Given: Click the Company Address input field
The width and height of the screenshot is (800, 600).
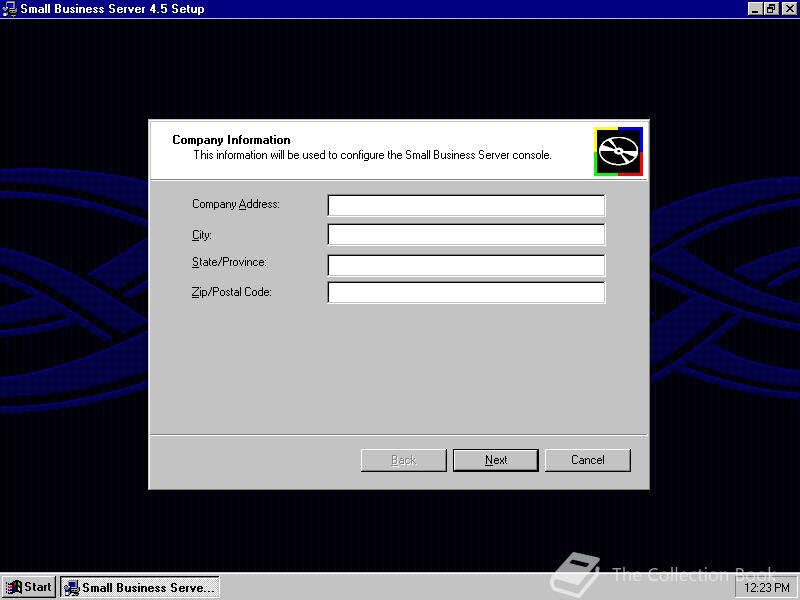Looking at the screenshot, I should coord(466,205).
